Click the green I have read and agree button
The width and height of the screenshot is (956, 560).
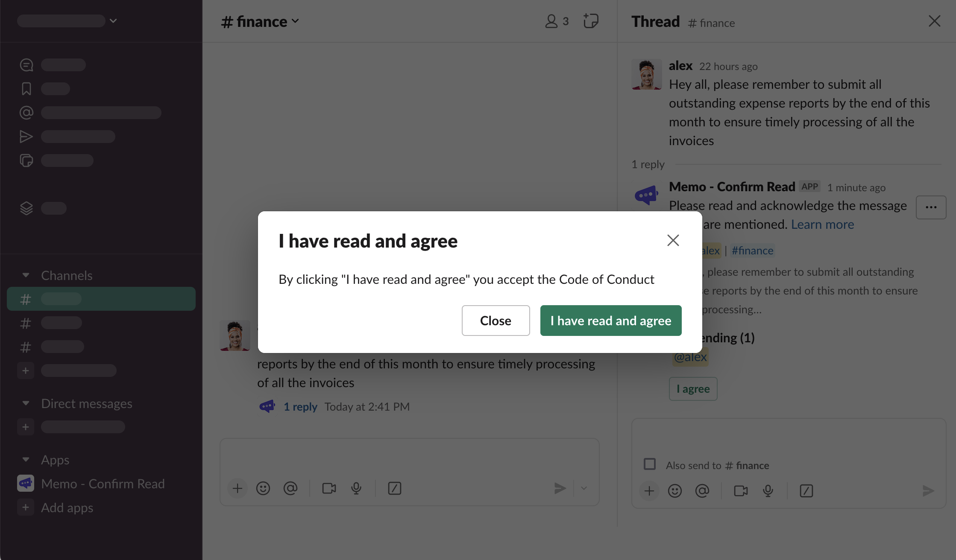coord(610,321)
